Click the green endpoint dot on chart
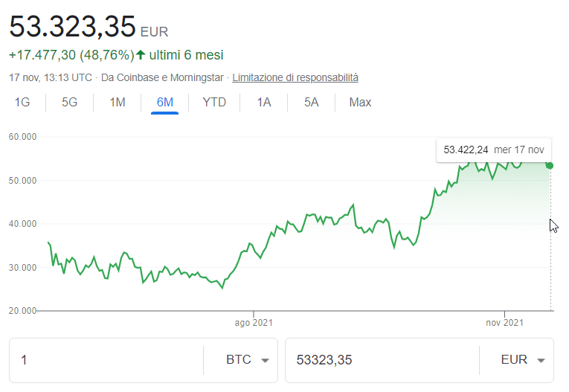Image resolution: width=569 pixels, height=392 pixels. [550, 165]
